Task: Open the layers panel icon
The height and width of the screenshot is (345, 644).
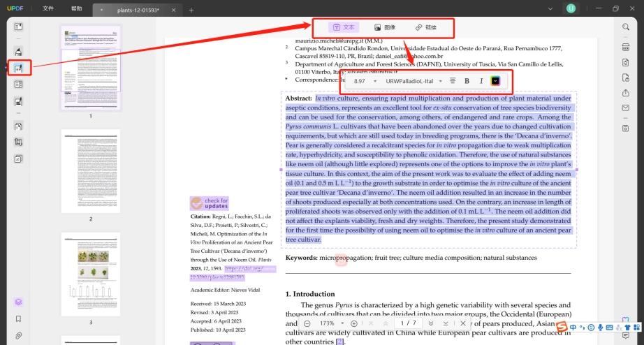Action: coord(18,302)
